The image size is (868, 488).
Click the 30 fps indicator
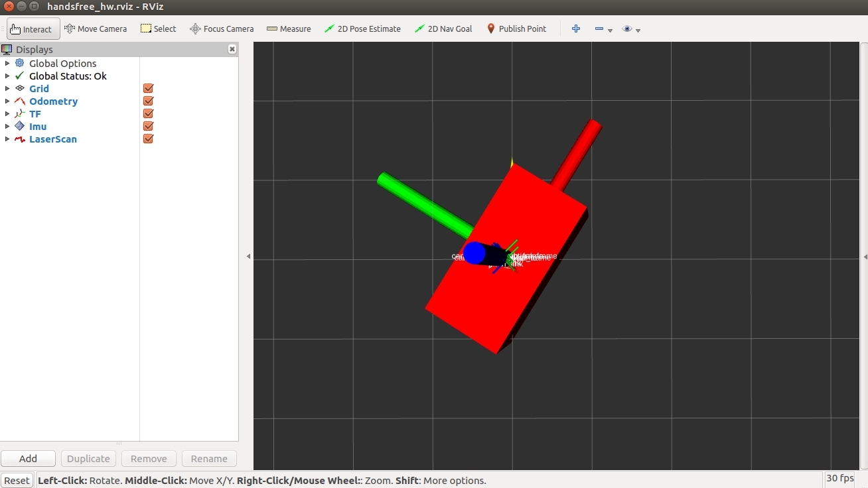point(840,478)
